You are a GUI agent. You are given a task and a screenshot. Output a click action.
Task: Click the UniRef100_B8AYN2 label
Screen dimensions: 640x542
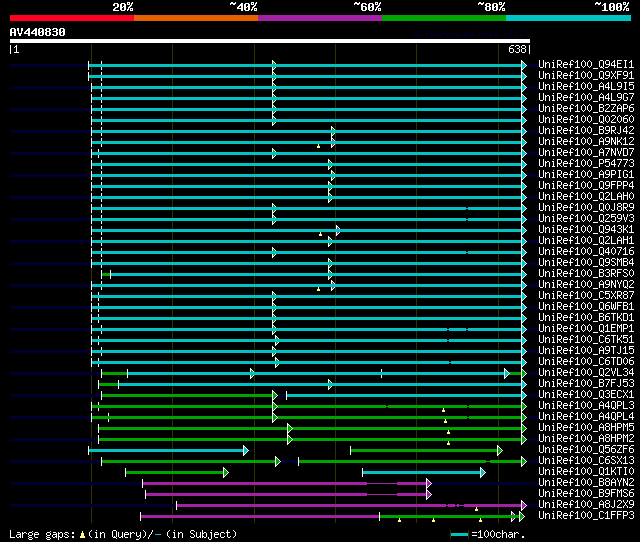click(x=586, y=483)
